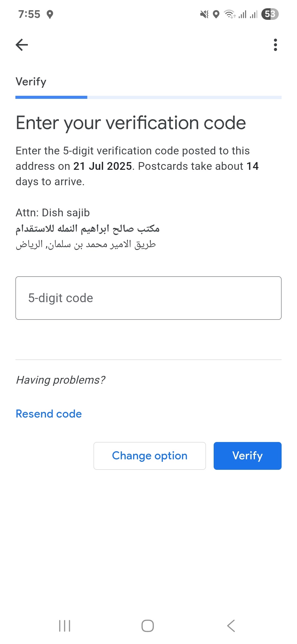Tap the location icon left of Wi-Fi
The height and width of the screenshot is (644, 297).
tap(216, 14)
